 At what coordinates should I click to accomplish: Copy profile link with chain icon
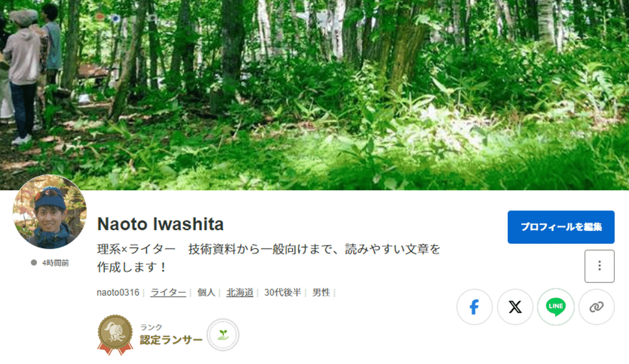point(597,307)
